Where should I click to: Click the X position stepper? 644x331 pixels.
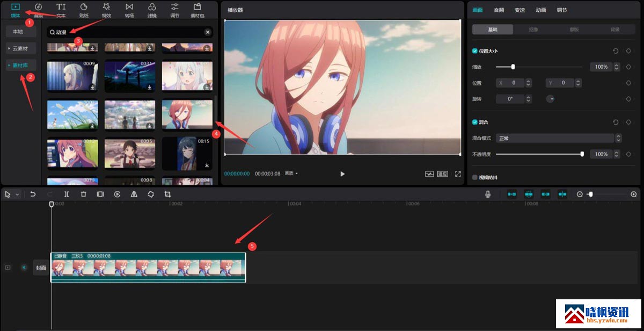coord(529,83)
